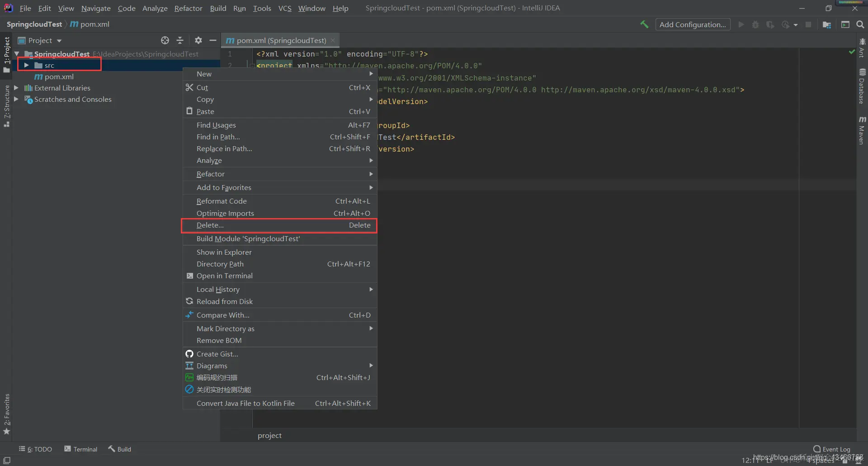Screen dimensions: 868x466
Task: Expand the Mark Directory as submenu arrow
Action: tap(371, 328)
